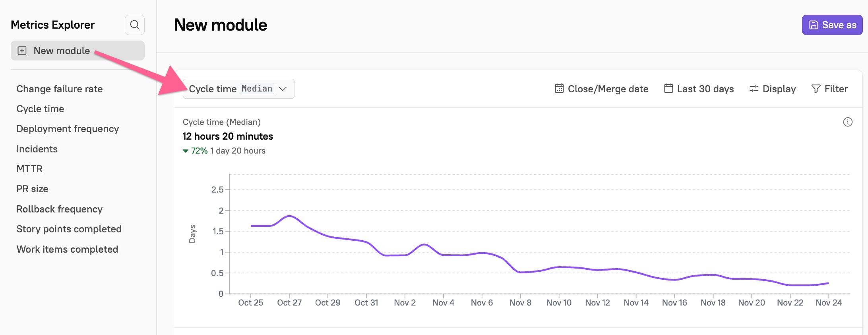Open the PR size metric
This screenshot has width=868, height=335.
click(32, 189)
